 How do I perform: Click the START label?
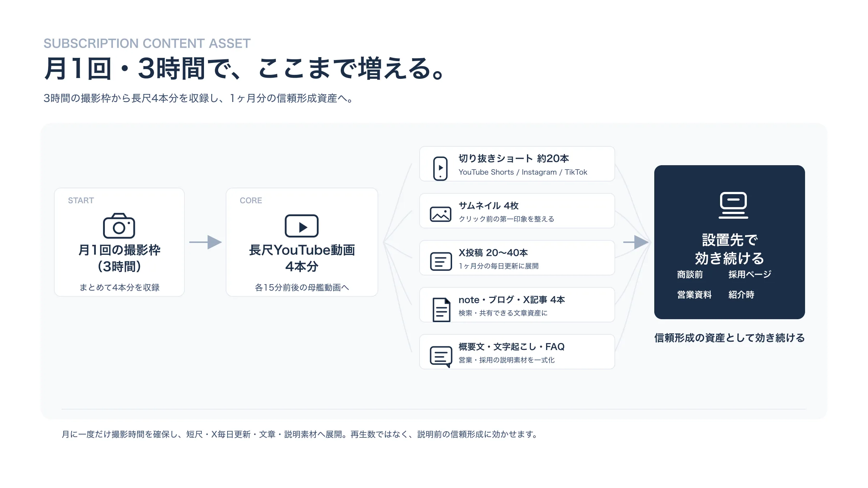tap(81, 201)
